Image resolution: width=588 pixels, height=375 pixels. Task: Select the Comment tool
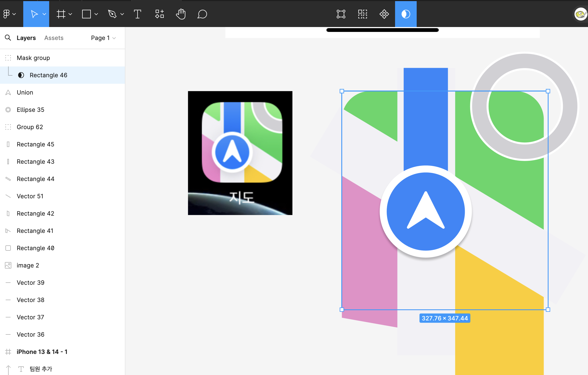202,14
